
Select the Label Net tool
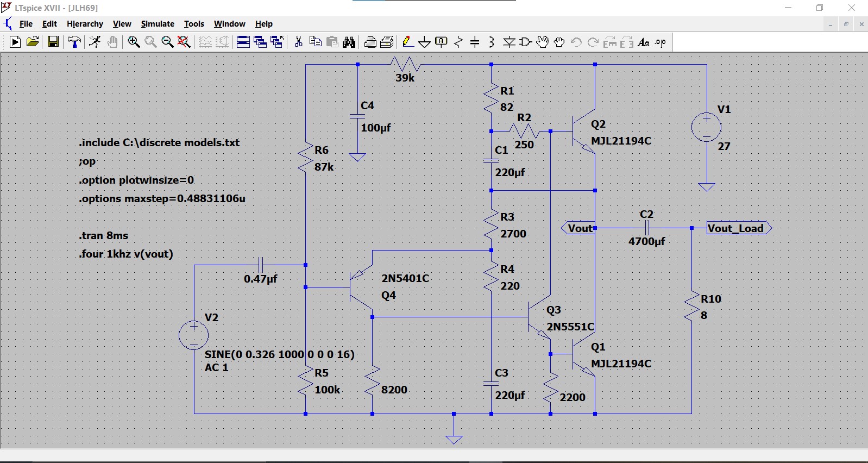[442, 42]
